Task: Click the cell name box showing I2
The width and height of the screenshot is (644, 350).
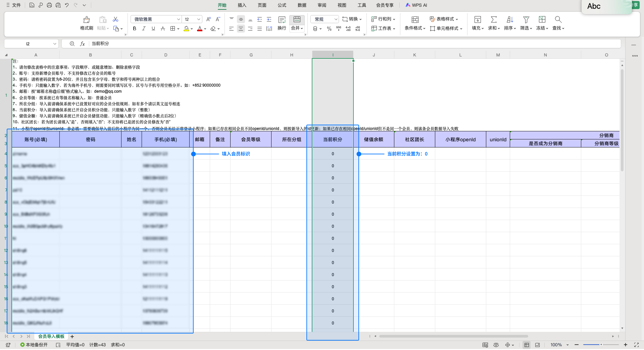Action: [28, 44]
